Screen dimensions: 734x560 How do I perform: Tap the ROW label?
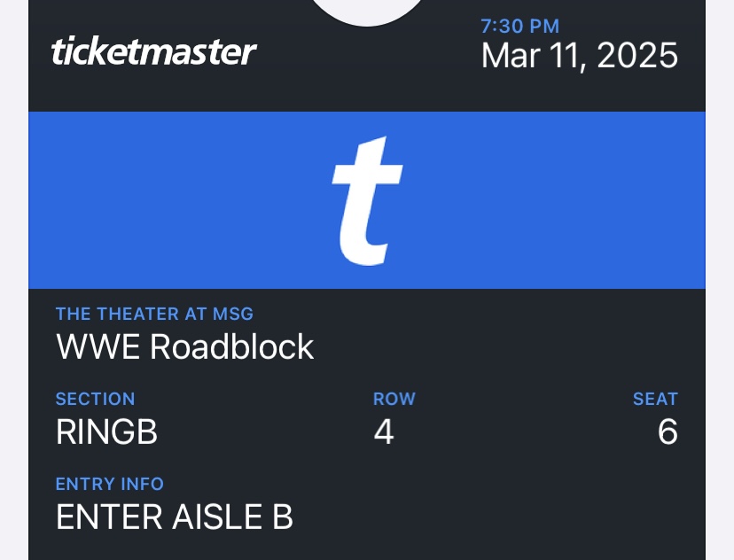(x=394, y=399)
